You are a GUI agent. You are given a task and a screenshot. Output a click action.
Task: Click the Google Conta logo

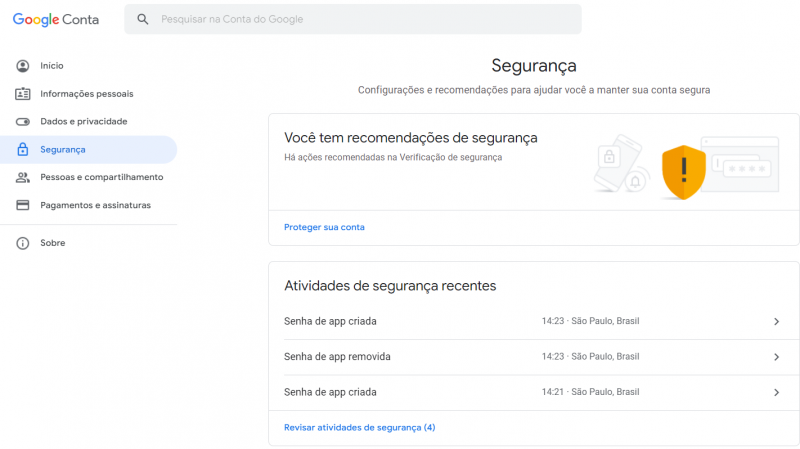click(x=56, y=19)
